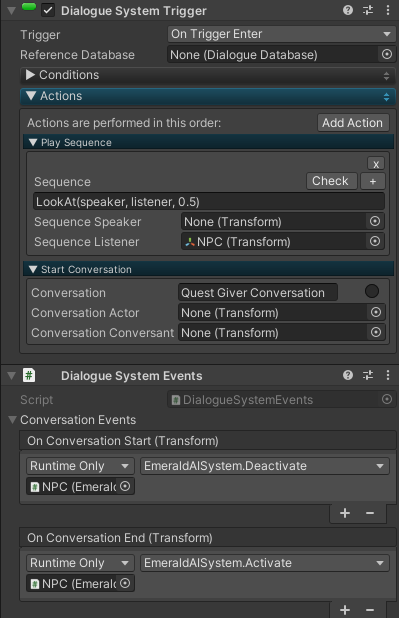Open help for Dialogue System Events

[x=348, y=375]
